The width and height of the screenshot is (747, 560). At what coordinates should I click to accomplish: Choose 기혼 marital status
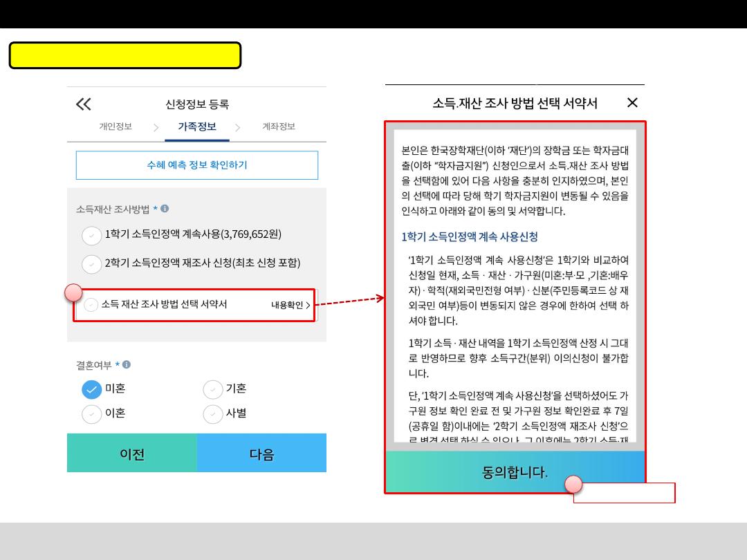[213, 389]
